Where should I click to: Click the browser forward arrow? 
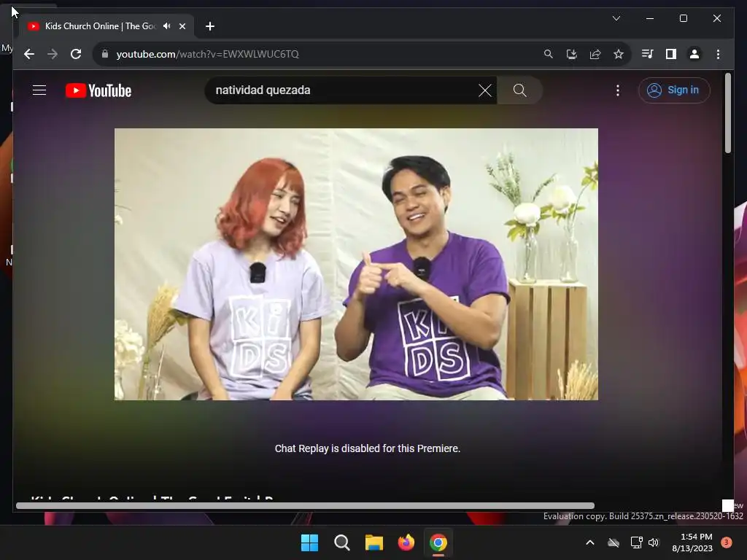(x=53, y=54)
